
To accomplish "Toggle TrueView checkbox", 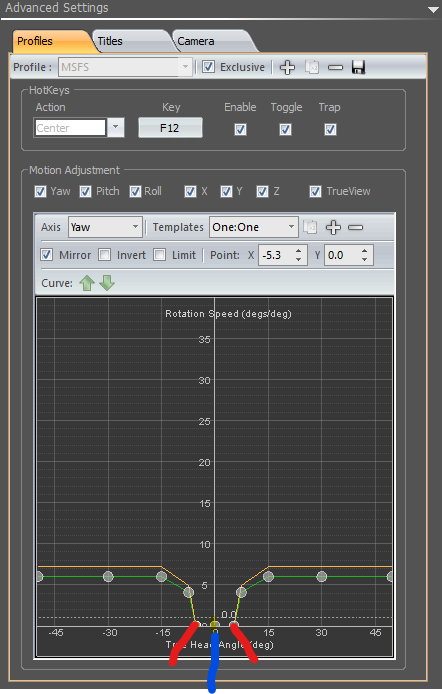I will 315,191.
